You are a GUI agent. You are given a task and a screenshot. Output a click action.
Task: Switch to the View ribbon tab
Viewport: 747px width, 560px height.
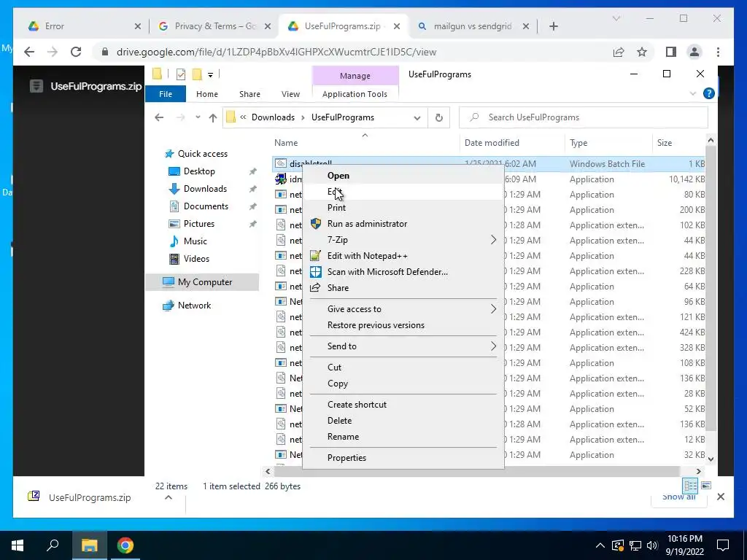coord(290,94)
